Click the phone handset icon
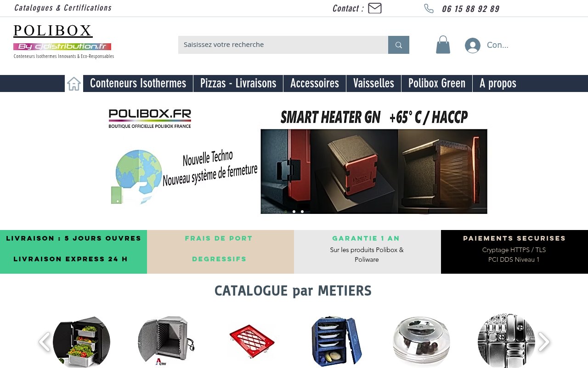The image size is (588, 368). point(429,8)
